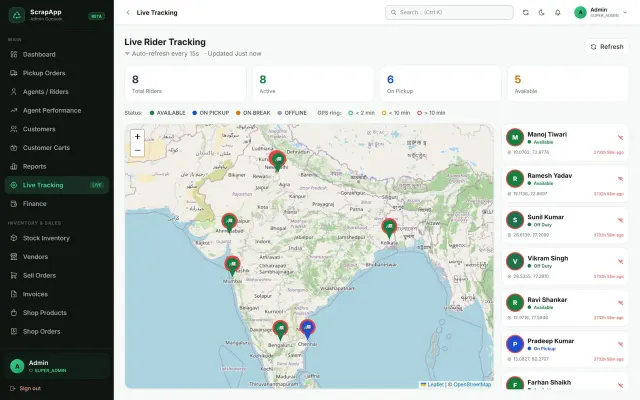This screenshot has height=400, width=640.
Task: Click the rider marker at Kolkata
Action: pos(389,228)
